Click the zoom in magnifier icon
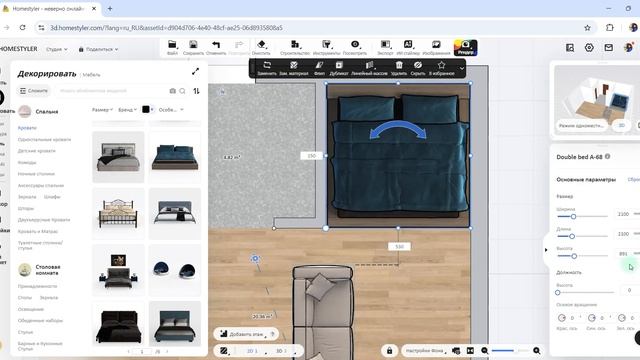Screen dimensions: 640x360 [x=537, y=351]
